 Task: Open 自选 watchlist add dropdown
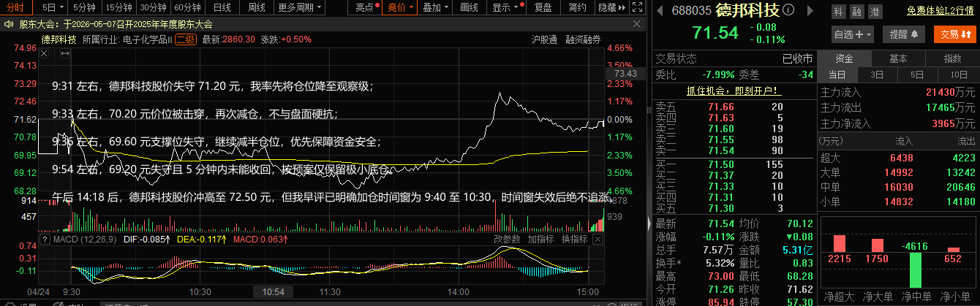tap(853, 34)
